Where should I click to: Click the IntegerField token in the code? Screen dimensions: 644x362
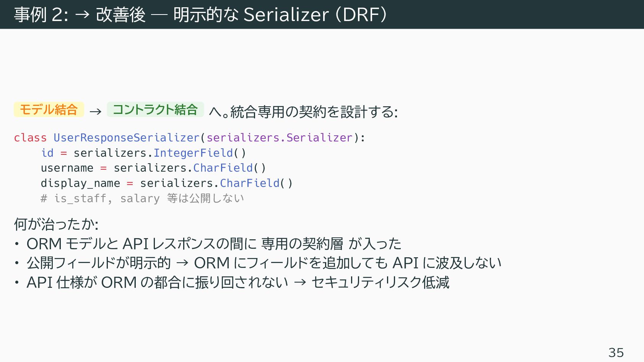point(193,153)
